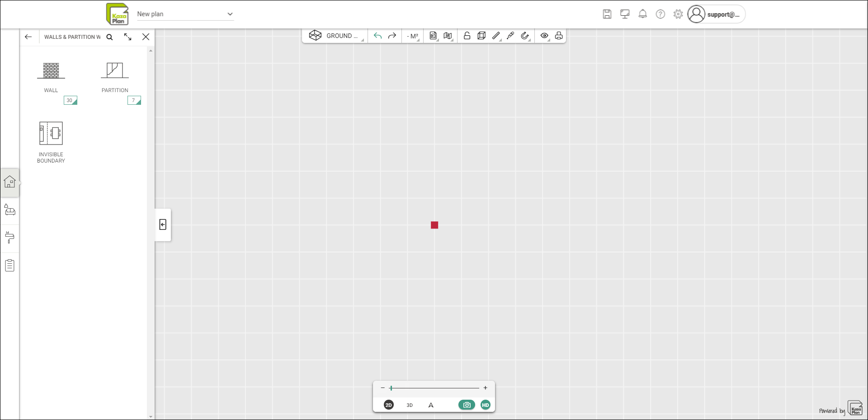Collapse the side panel with arrow handle
Image resolution: width=868 pixels, height=420 pixels.
pyautogui.click(x=163, y=224)
